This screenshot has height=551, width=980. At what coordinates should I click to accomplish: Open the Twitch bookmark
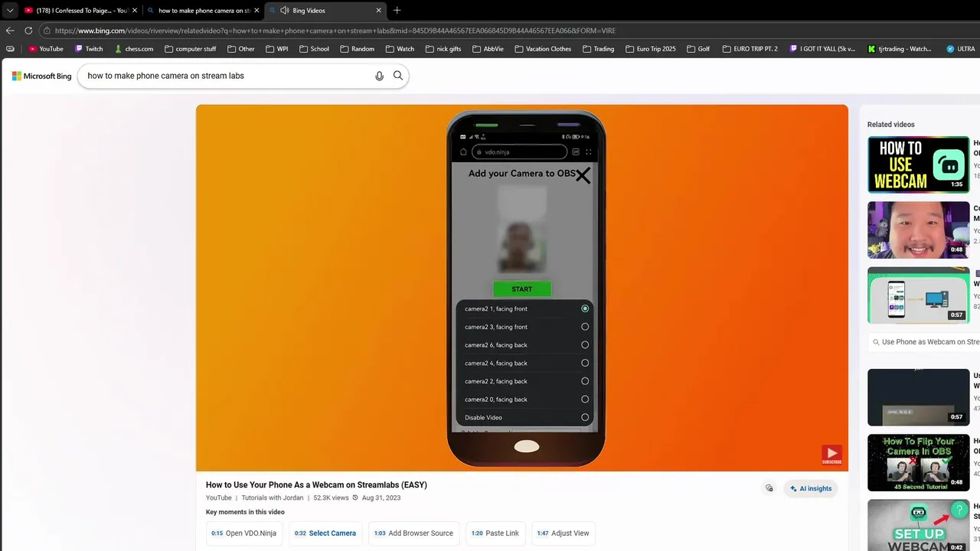pyautogui.click(x=89, y=49)
